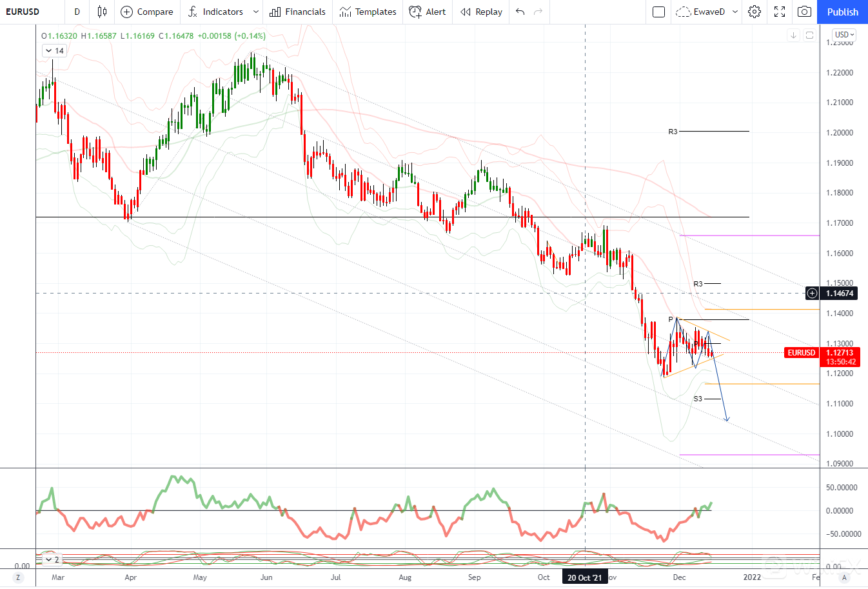868x589 pixels.
Task: Toggle auto scale A button
Action: click(844, 577)
